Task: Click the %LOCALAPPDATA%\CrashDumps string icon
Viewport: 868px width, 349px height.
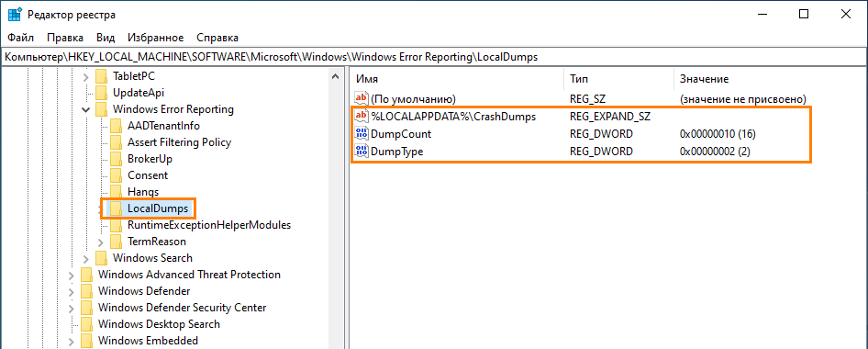Action: [361, 117]
